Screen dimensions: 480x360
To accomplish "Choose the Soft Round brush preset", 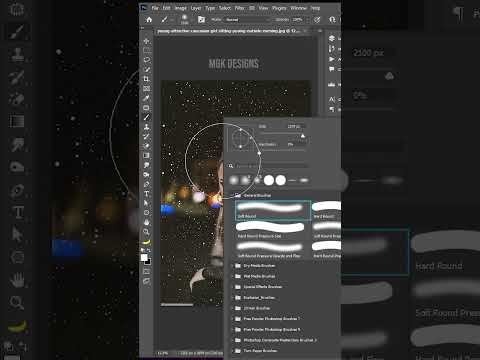I will click(273, 210).
